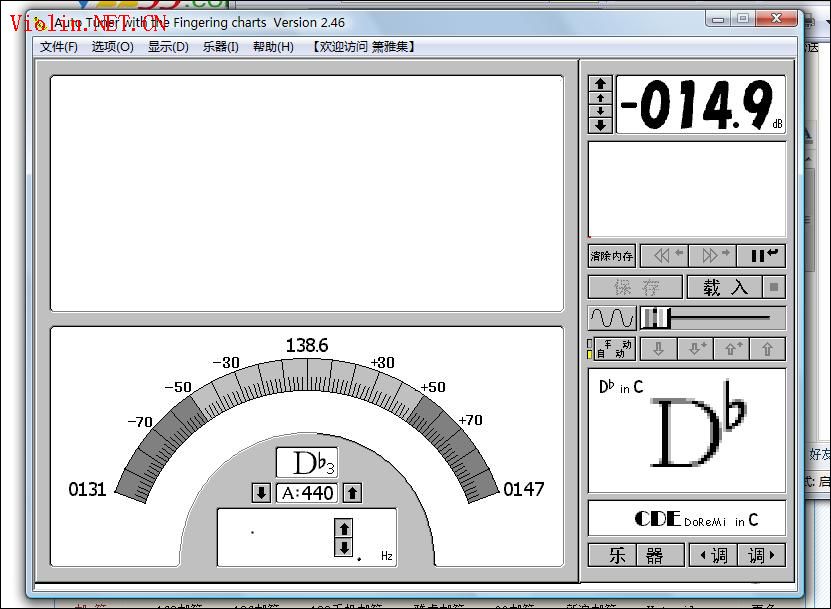Click the sine wave tone generator icon
This screenshot has width=831, height=609.
click(x=612, y=318)
